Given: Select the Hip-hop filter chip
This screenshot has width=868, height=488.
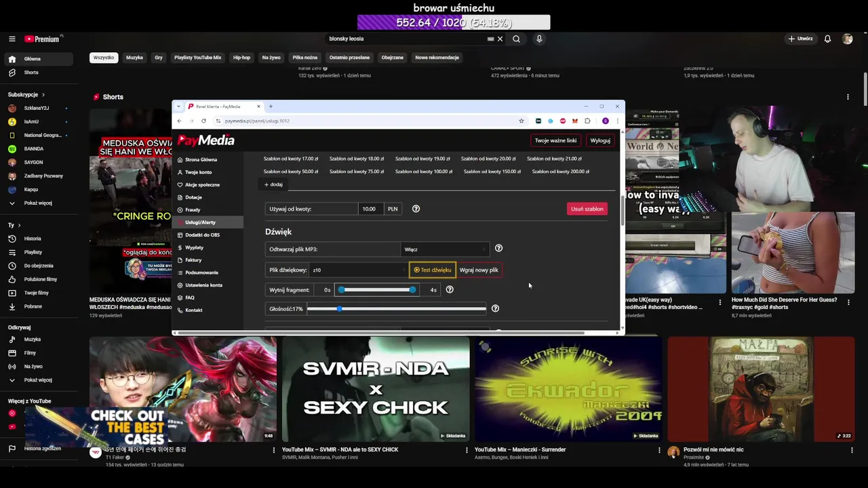Looking at the screenshot, I should point(241,58).
